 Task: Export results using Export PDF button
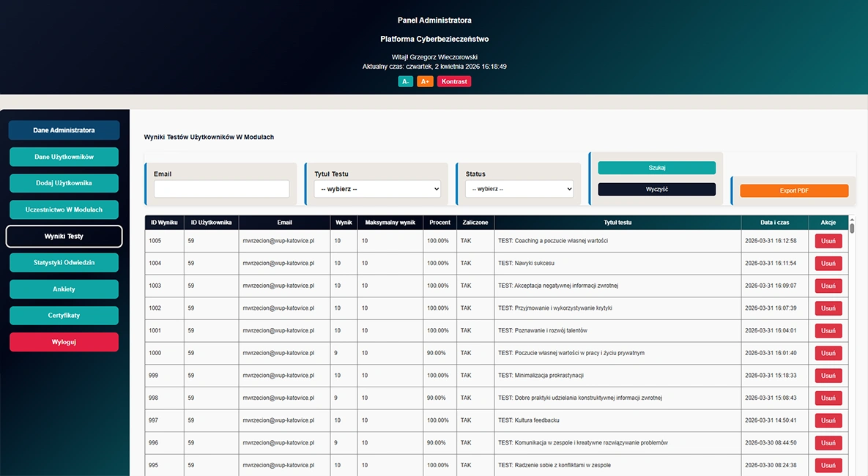[794, 190]
